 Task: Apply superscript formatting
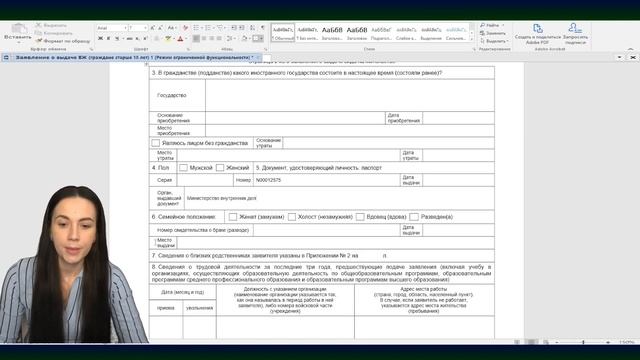point(145,38)
